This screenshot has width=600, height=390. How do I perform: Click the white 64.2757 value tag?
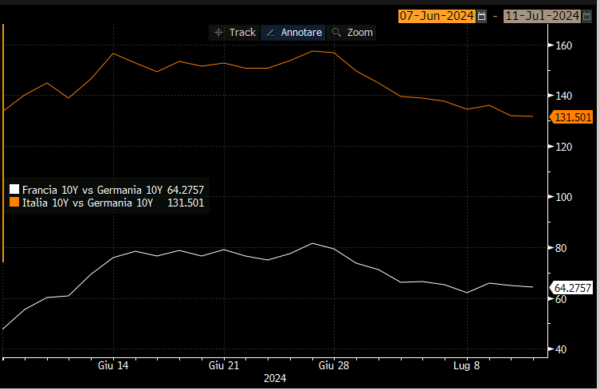[x=572, y=288]
